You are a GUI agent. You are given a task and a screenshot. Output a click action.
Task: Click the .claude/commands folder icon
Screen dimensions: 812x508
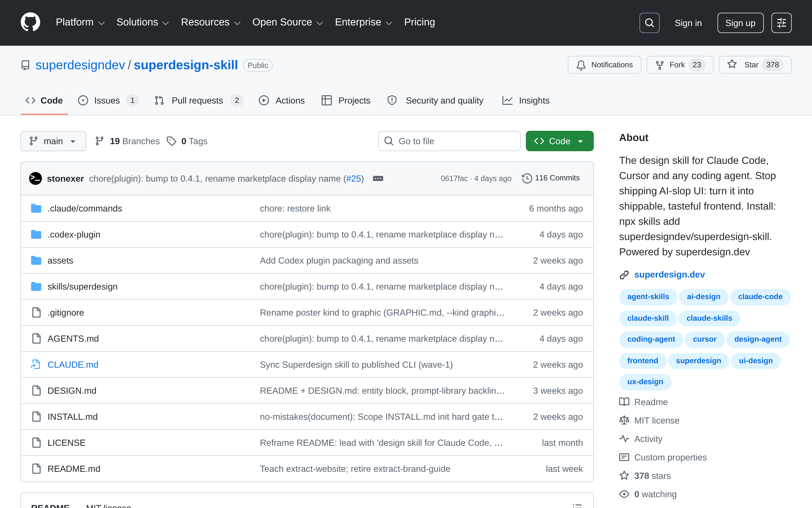tap(36, 208)
